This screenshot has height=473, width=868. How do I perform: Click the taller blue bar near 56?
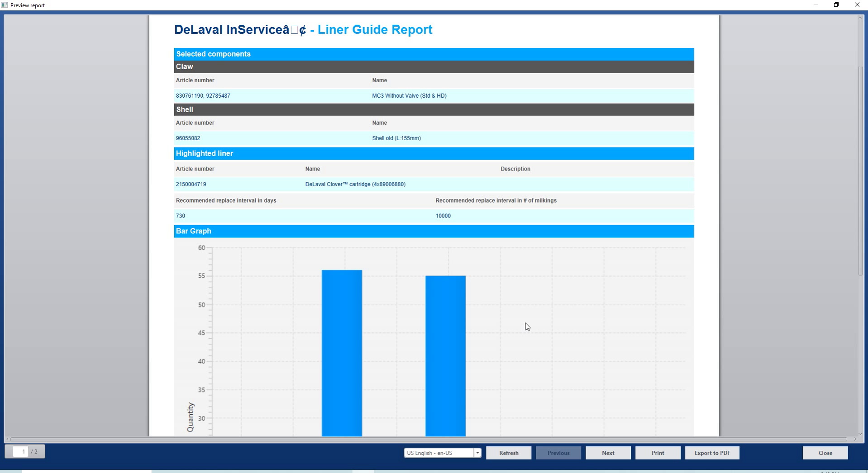click(342, 353)
